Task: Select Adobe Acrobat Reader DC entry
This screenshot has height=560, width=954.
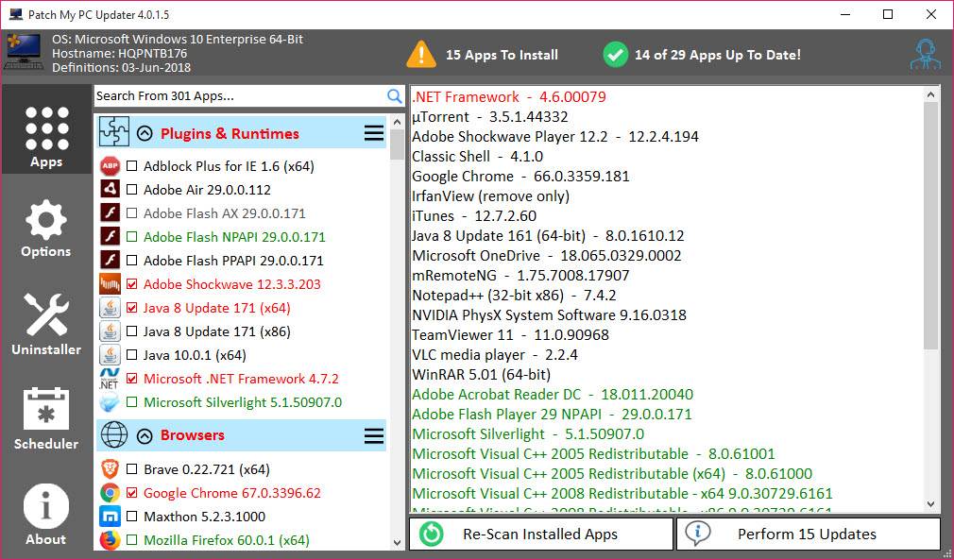Action: pyautogui.click(x=553, y=394)
